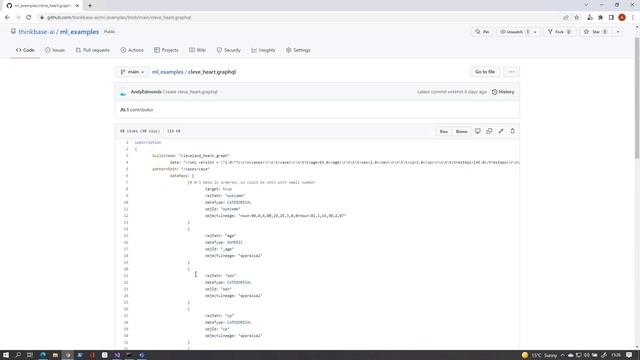Open Microsoft Edge from taskbar
This screenshot has width=640, height=360.
[42, 355]
